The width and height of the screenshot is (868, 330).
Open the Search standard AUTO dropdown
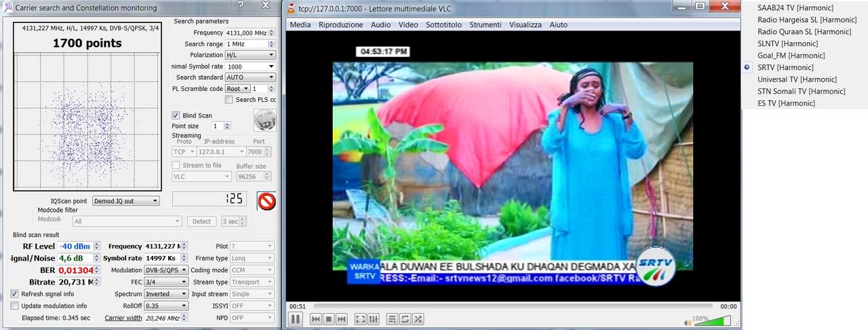[250, 77]
